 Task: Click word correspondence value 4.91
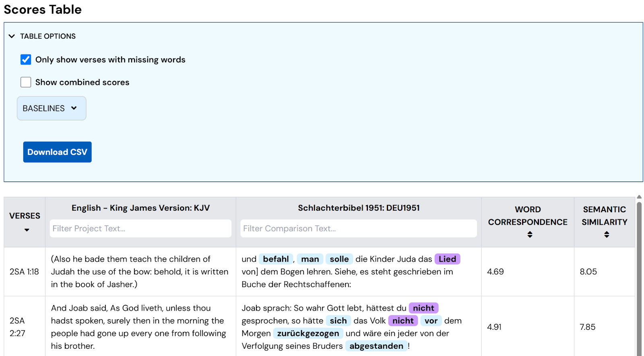[494, 327]
